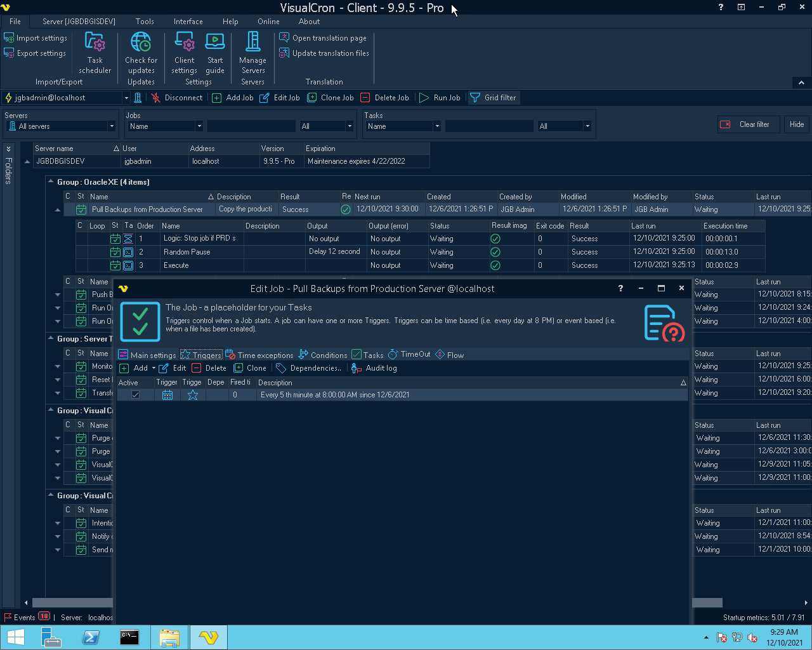Click Delete Job toolbar button

(x=384, y=98)
